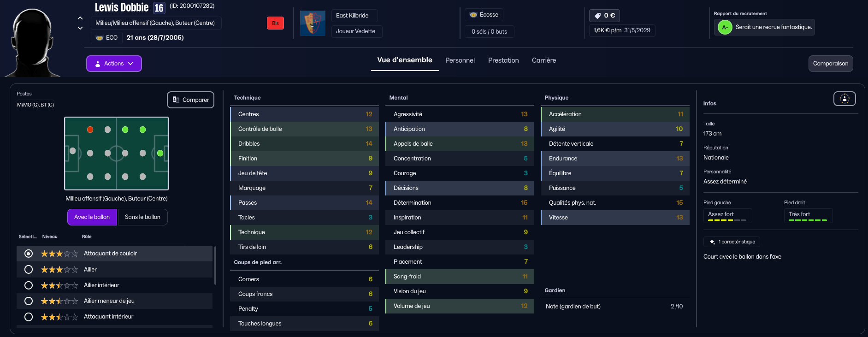The image size is (868, 337).
Task: Open the Actions dropdown menu
Action: [x=114, y=64]
